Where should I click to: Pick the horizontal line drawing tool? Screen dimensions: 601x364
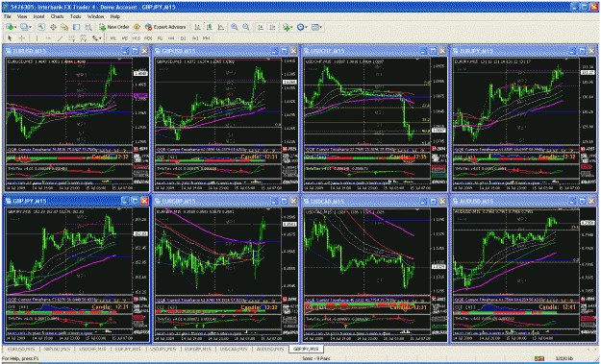[x=48, y=38]
